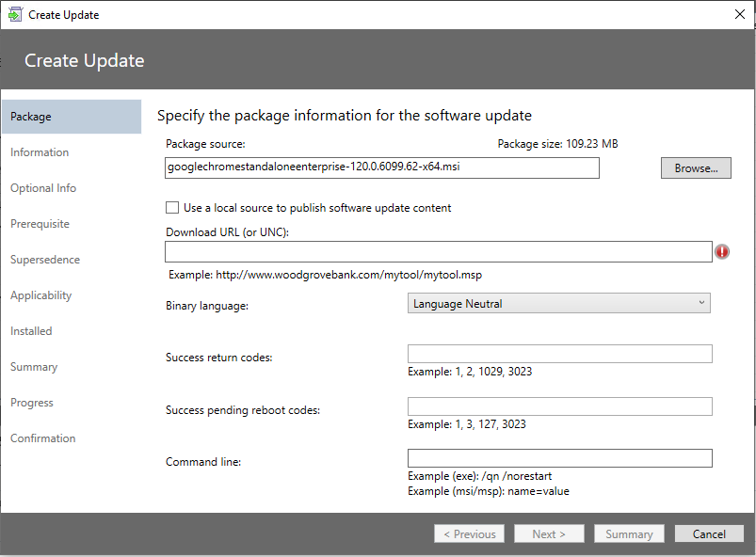Focus the Download URL input field

(x=439, y=252)
